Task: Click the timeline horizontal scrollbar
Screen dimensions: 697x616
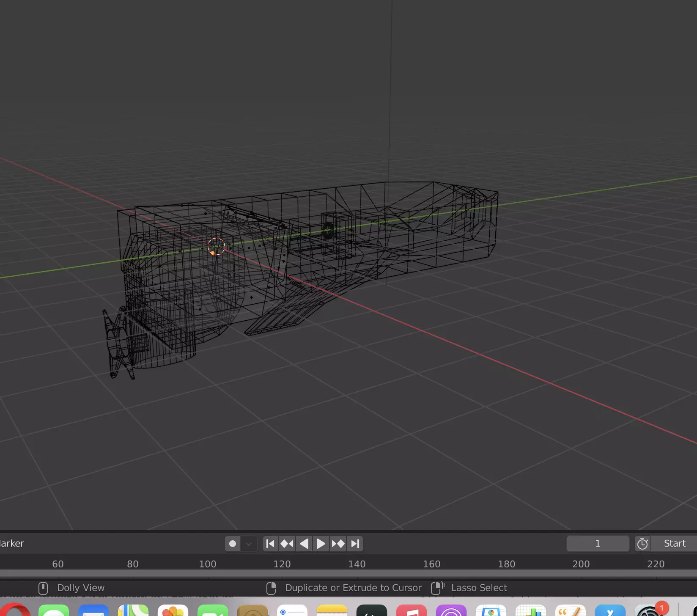Action: point(348,574)
